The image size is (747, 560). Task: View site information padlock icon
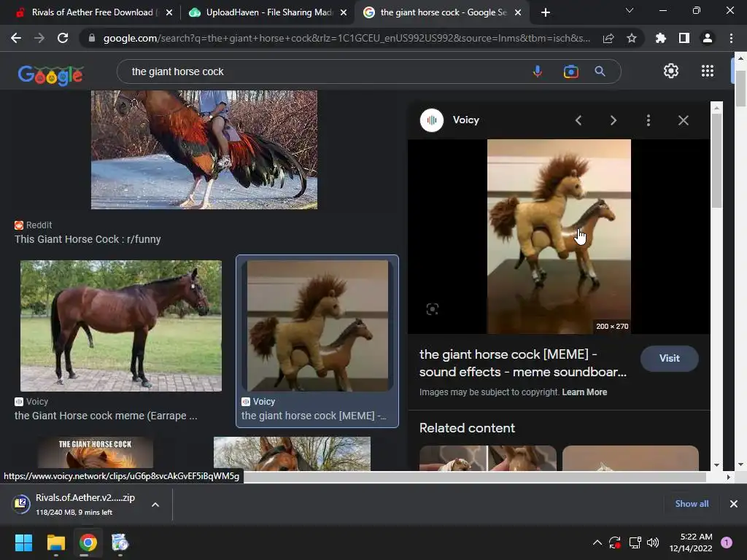92,38
